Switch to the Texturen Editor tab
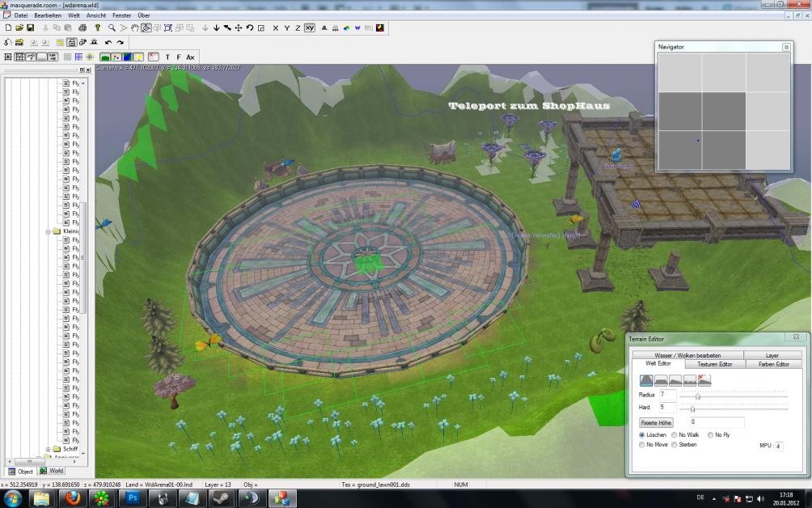This screenshot has width=812, height=508. pyautogui.click(x=714, y=364)
